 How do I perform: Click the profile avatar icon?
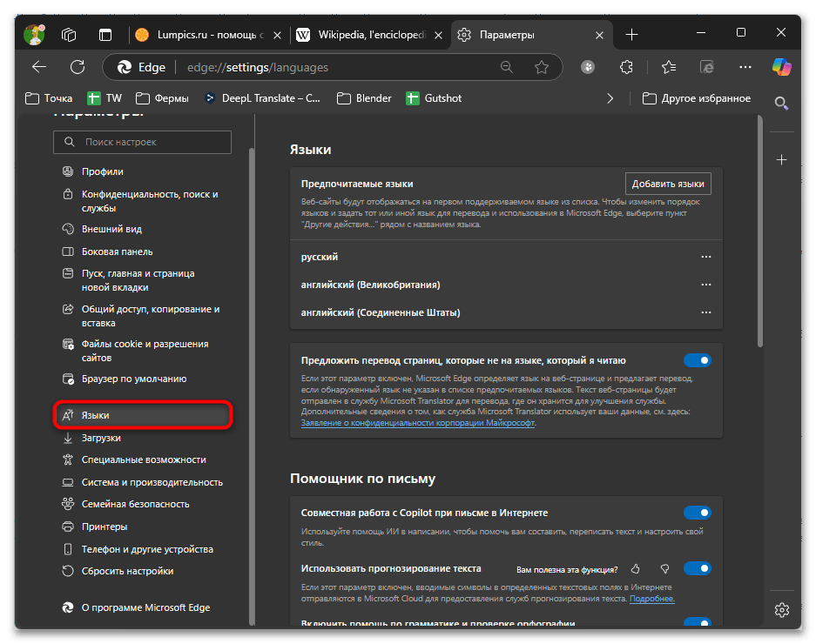click(34, 35)
